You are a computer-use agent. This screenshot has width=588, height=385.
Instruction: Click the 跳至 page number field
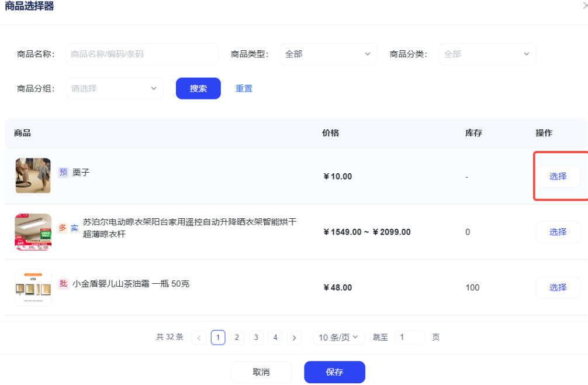pos(409,338)
